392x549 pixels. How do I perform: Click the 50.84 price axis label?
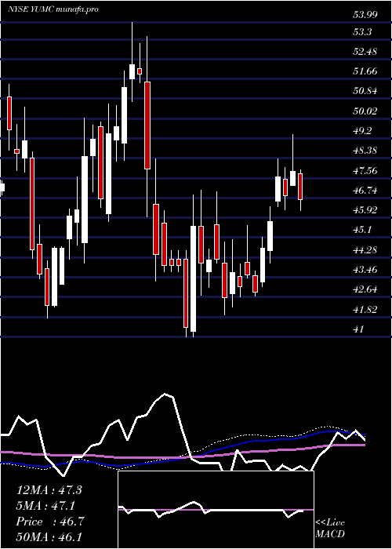click(x=365, y=92)
